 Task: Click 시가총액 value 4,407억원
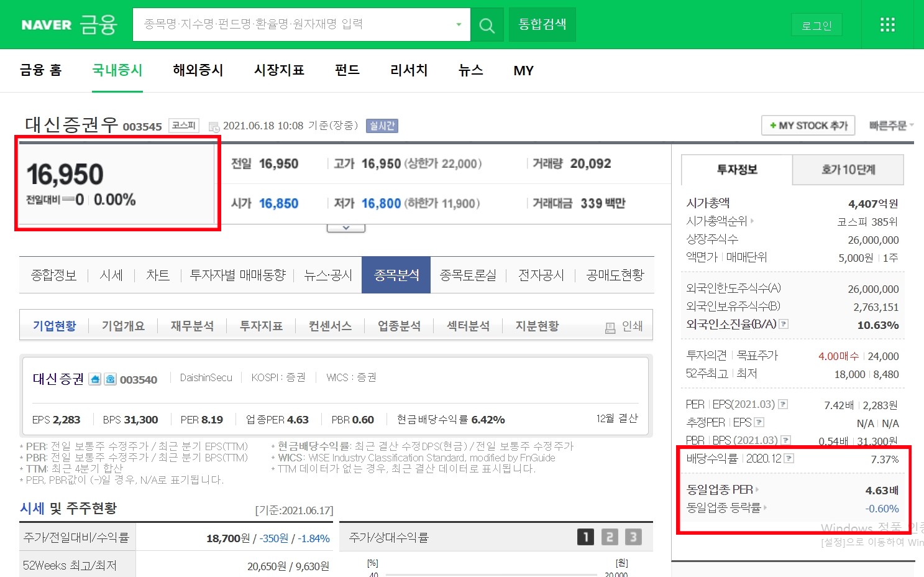pos(873,204)
